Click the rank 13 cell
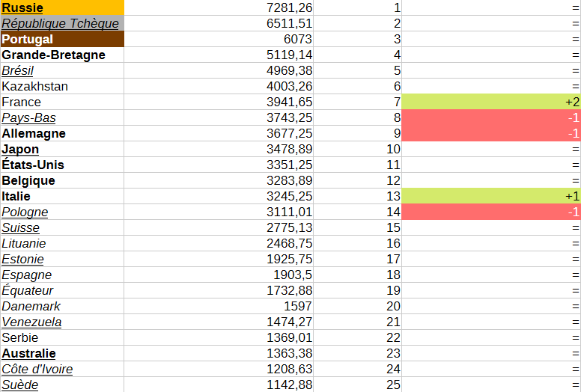This screenshot has height=392, width=581. (358, 196)
